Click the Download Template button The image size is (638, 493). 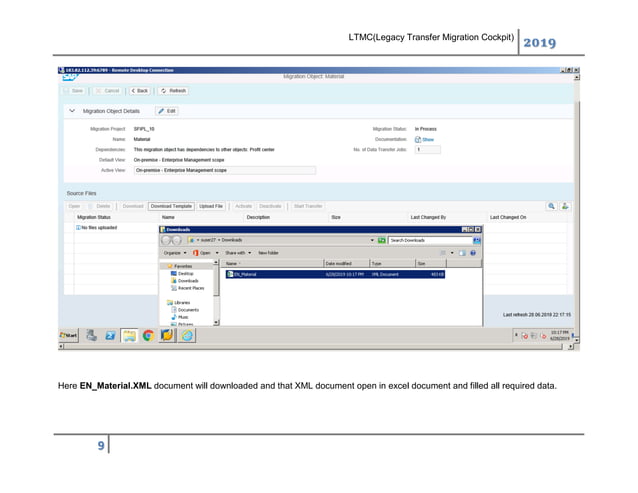click(x=171, y=206)
